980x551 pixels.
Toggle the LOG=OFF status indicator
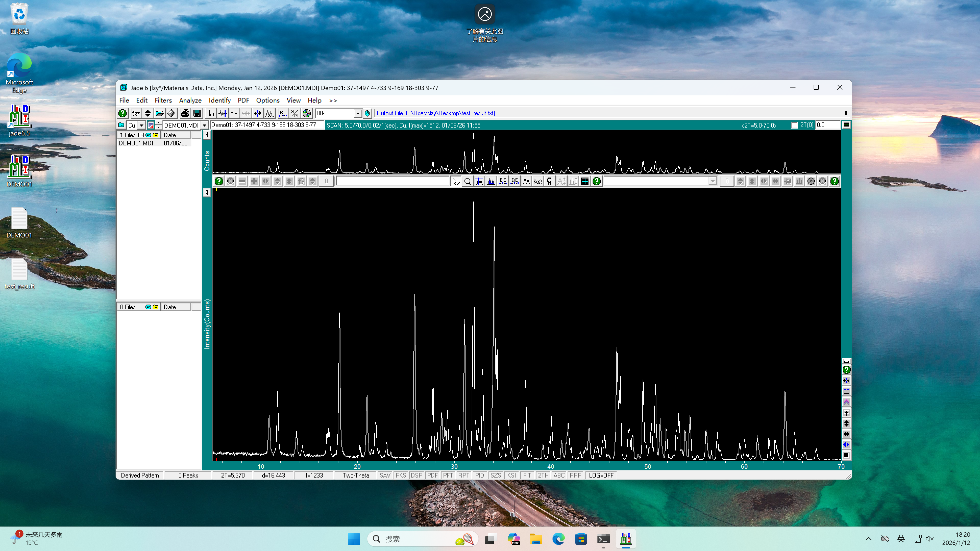(x=601, y=475)
